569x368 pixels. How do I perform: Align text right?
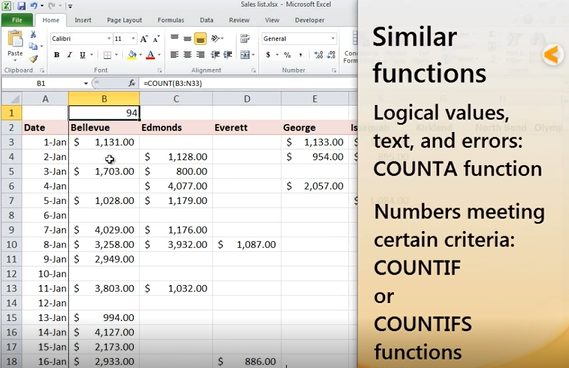tap(200, 55)
